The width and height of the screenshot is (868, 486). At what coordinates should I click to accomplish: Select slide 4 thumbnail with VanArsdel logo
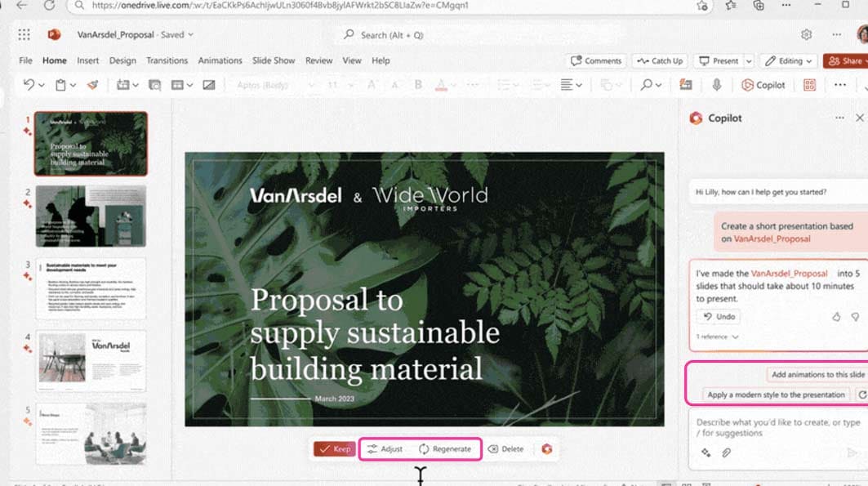(91, 361)
